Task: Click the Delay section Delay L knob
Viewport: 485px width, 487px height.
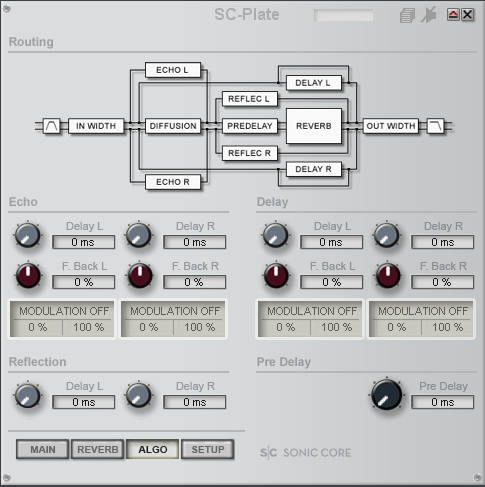Action: pos(276,235)
